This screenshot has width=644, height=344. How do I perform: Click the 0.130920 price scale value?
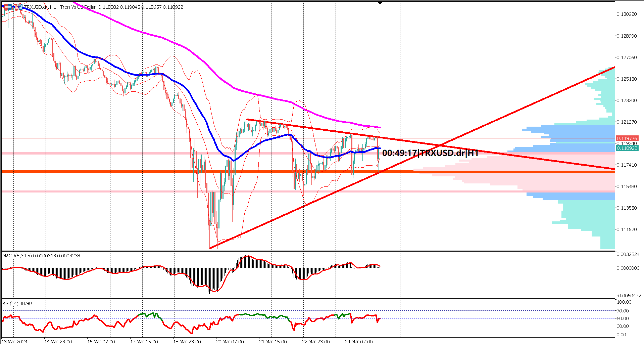tap(627, 14)
